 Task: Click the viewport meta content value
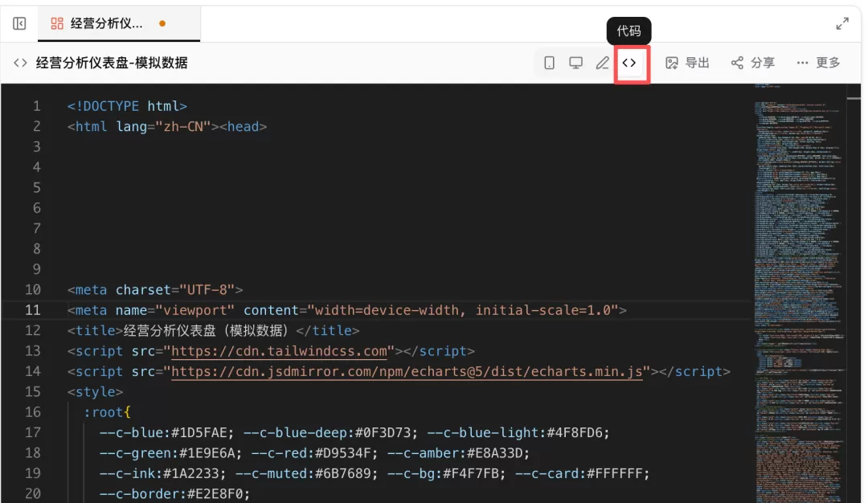point(463,310)
